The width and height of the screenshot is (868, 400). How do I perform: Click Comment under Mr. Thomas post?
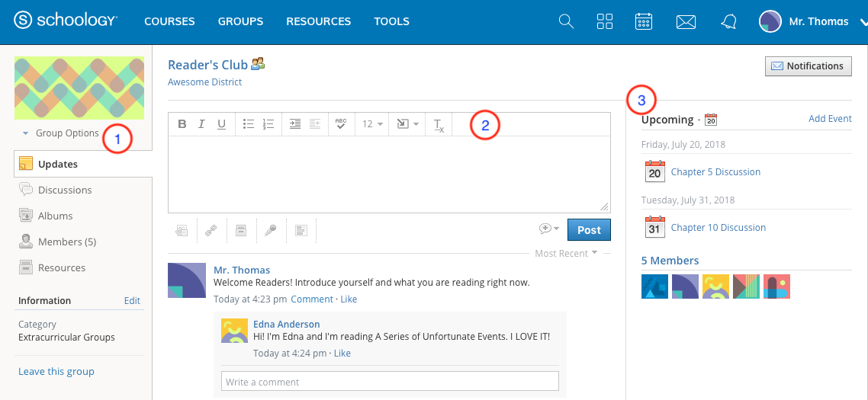click(x=312, y=299)
